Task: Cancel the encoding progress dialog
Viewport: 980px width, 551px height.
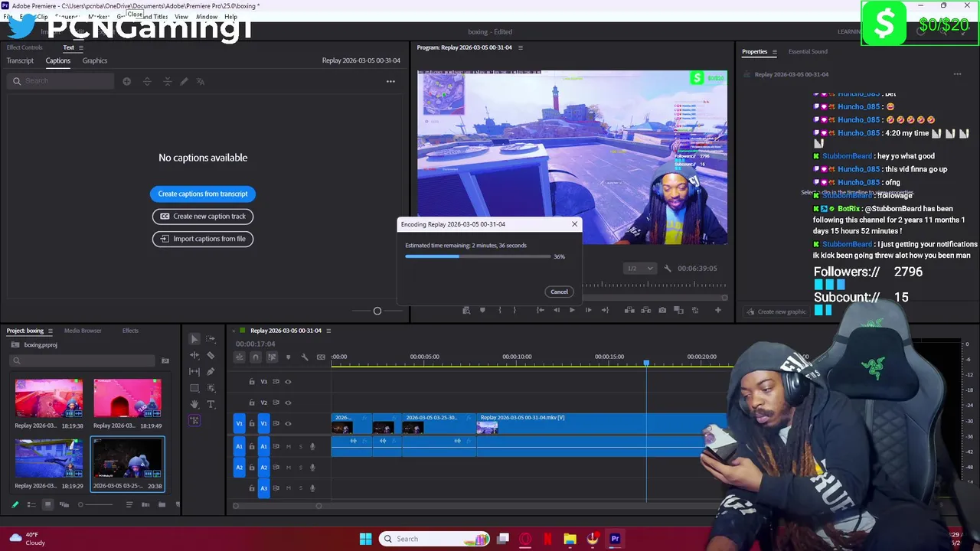Action: pos(559,292)
